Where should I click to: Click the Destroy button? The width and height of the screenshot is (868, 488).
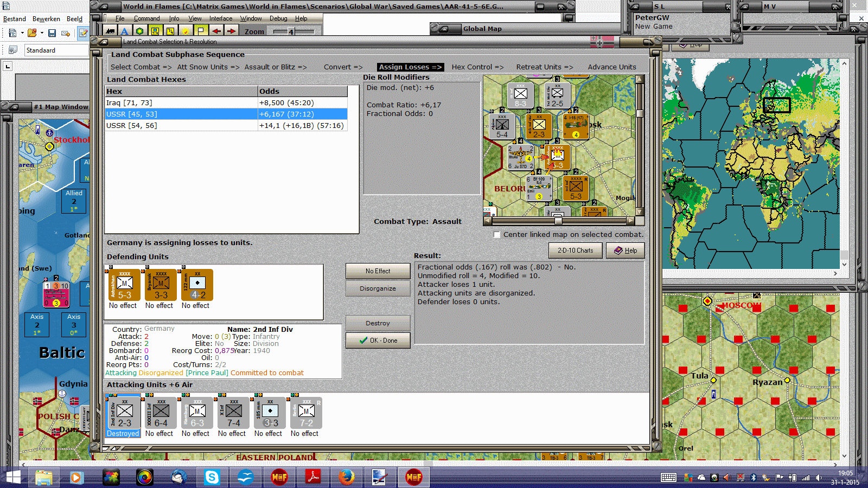(378, 323)
